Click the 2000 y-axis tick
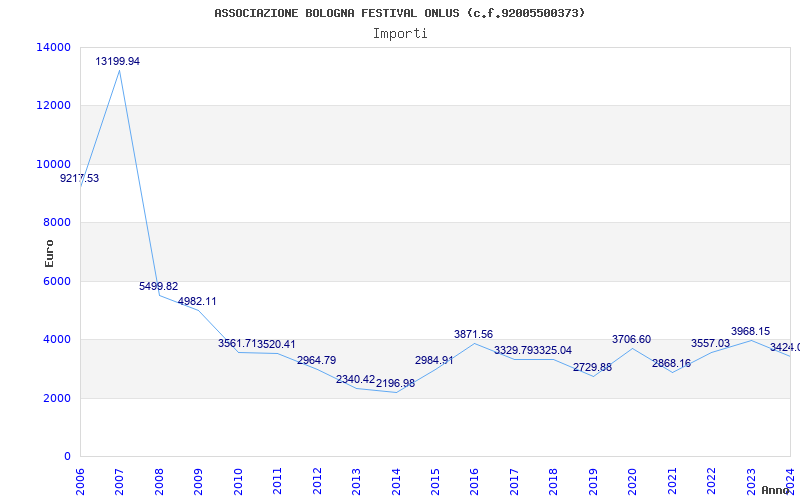 point(56,398)
